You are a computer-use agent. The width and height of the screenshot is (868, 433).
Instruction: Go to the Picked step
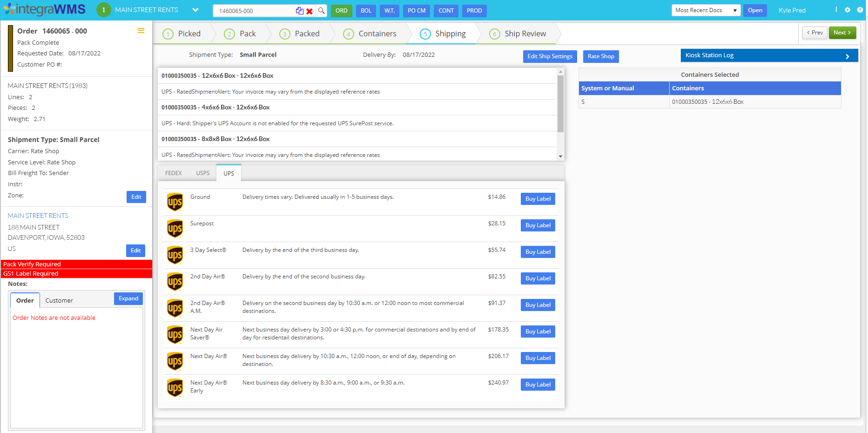tap(182, 34)
